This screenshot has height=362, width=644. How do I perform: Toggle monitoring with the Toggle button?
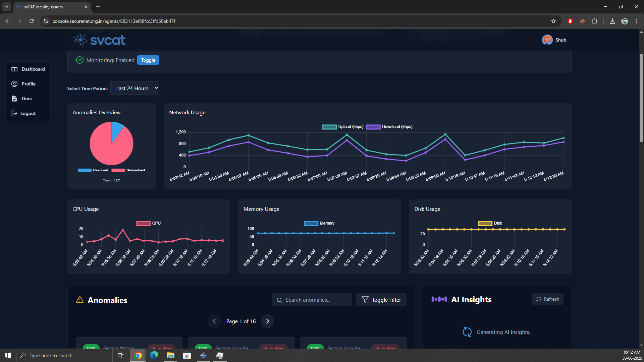pos(148,60)
